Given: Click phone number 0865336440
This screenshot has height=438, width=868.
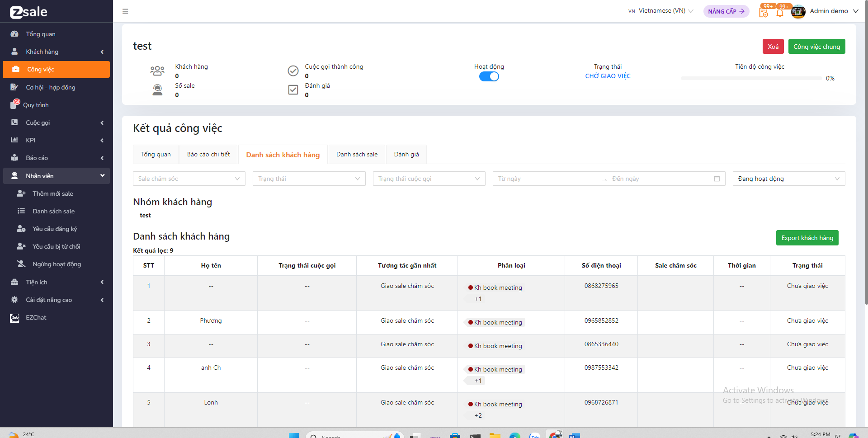Looking at the screenshot, I should pos(601,344).
